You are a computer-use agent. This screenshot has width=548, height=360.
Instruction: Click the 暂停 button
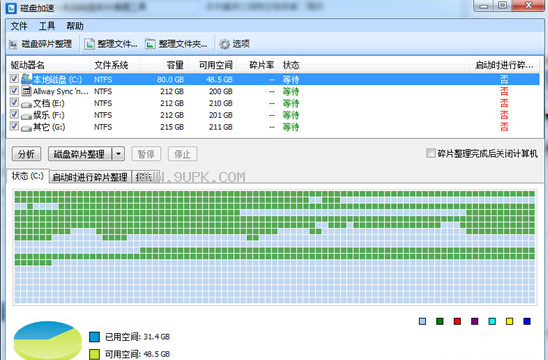tap(146, 154)
